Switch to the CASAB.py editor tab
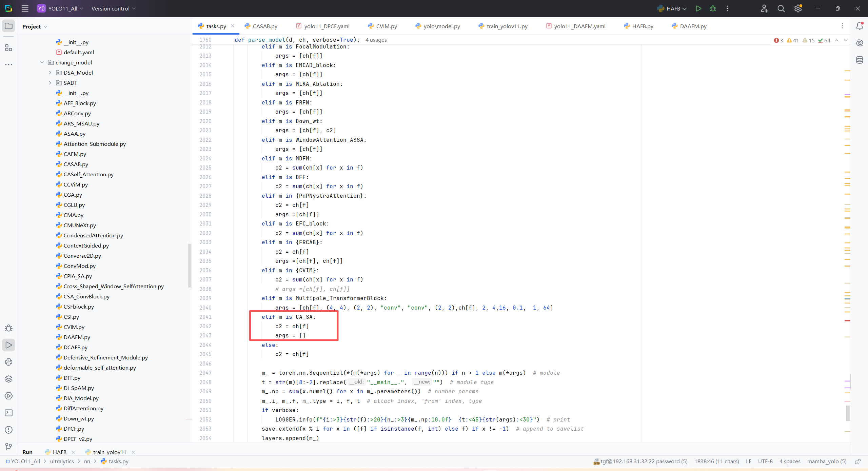Viewport: 868px width, 471px height. click(265, 26)
